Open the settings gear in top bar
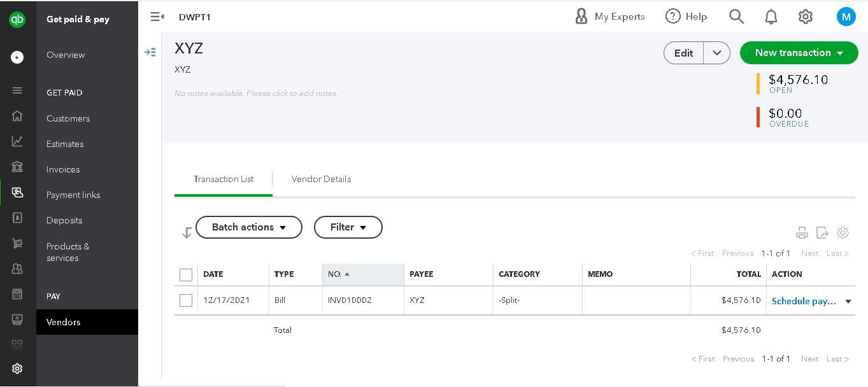Viewport: 868px width, 387px height. [x=806, y=17]
